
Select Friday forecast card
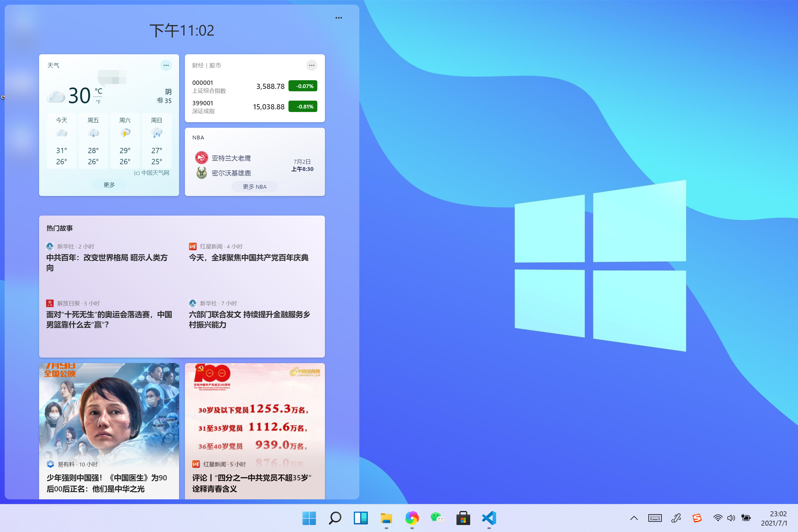click(x=93, y=141)
